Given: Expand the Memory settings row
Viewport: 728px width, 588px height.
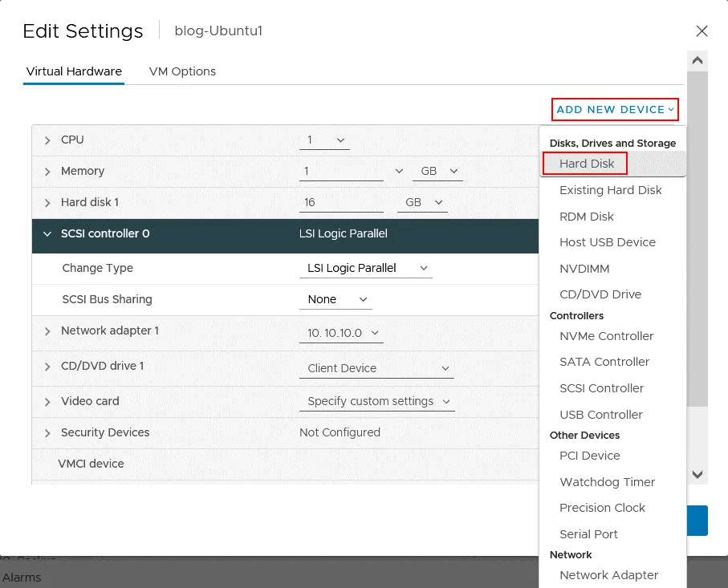Looking at the screenshot, I should tap(47, 172).
